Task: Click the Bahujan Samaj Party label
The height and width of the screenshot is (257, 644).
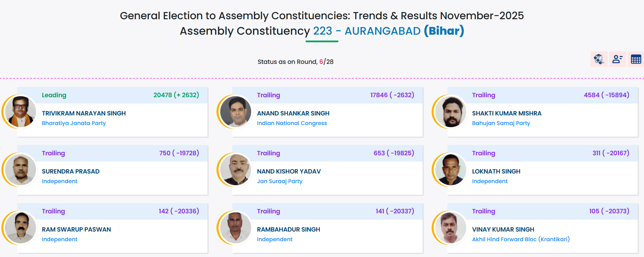Action: pyautogui.click(x=501, y=123)
